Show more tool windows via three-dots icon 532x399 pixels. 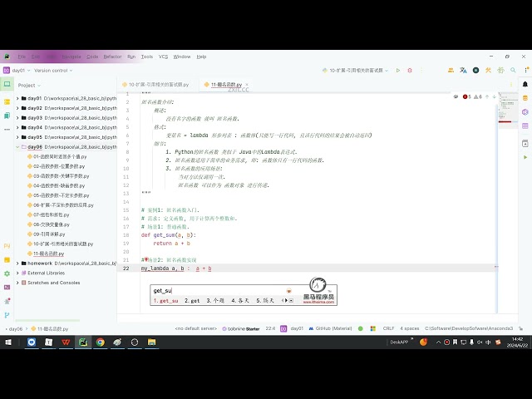pos(7,130)
